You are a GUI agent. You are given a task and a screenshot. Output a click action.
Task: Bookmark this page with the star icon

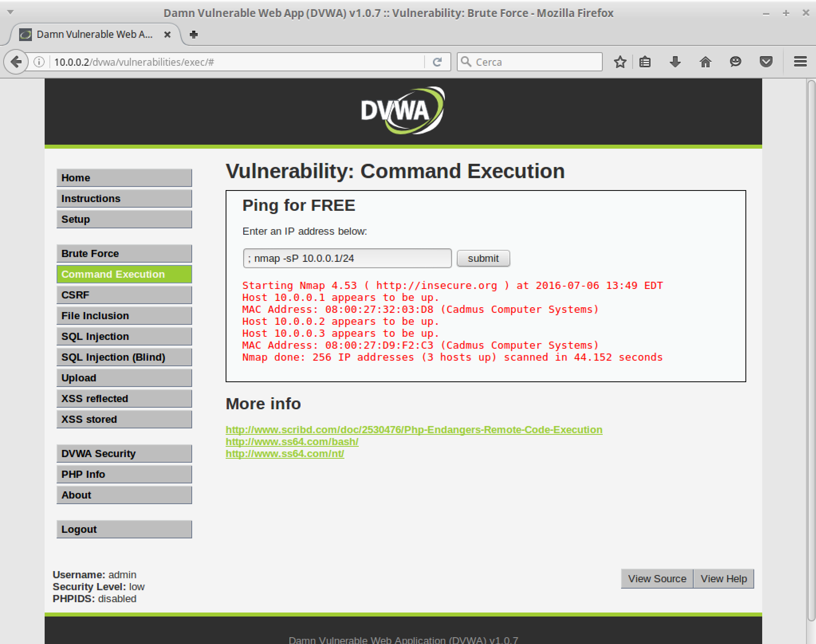click(620, 62)
